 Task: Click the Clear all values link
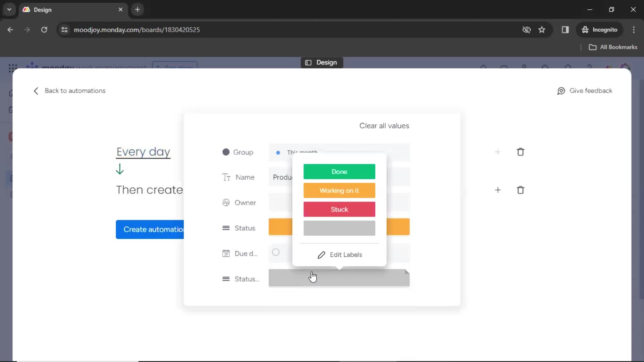click(384, 126)
